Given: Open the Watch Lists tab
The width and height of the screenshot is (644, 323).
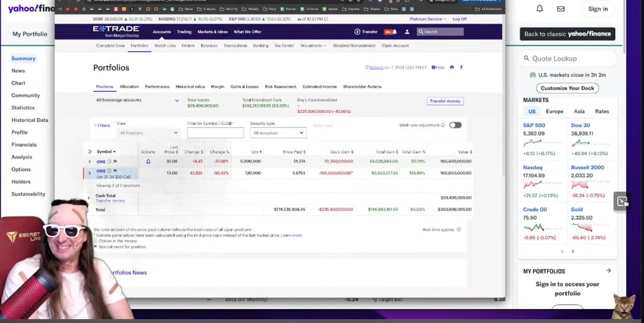Looking at the screenshot, I should tap(165, 46).
